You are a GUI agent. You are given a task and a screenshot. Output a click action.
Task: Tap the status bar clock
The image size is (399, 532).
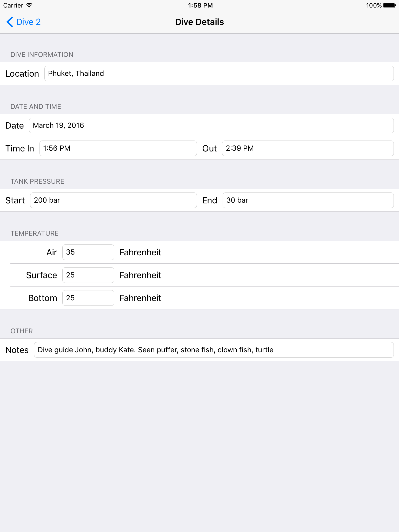coord(200,5)
